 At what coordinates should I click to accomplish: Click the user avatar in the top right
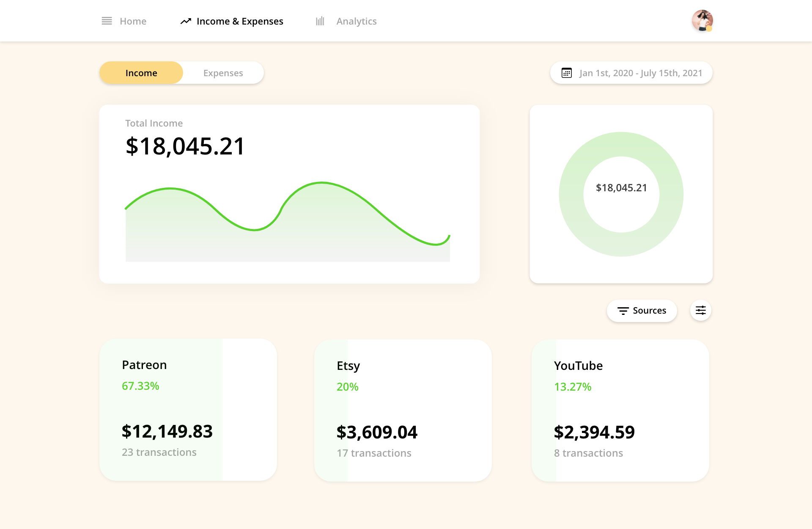[702, 20]
